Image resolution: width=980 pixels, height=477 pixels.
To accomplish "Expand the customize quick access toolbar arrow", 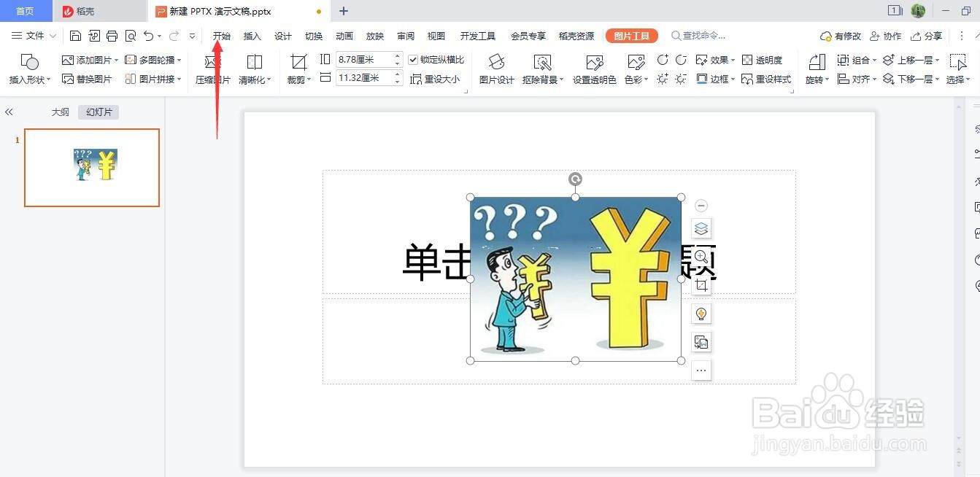I will [x=192, y=36].
